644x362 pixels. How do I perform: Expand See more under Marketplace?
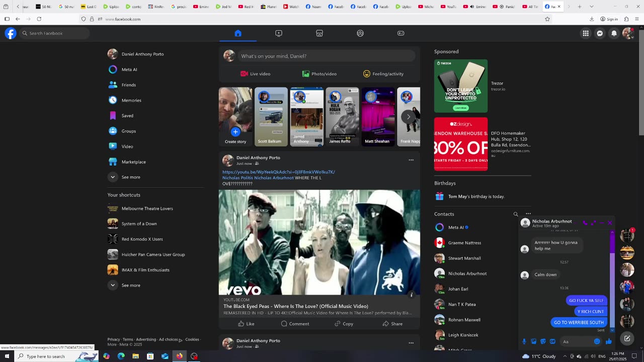point(155,177)
